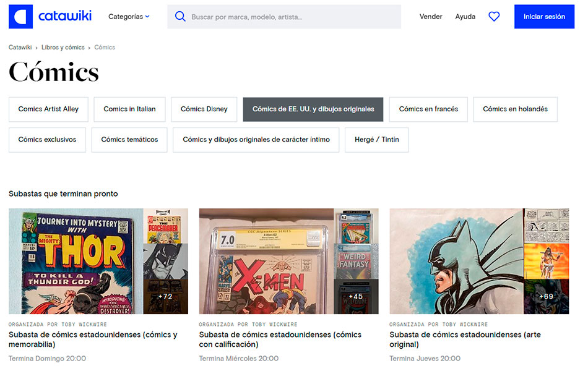
Task: Select the Comics in Italian filter
Action: coord(129,109)
